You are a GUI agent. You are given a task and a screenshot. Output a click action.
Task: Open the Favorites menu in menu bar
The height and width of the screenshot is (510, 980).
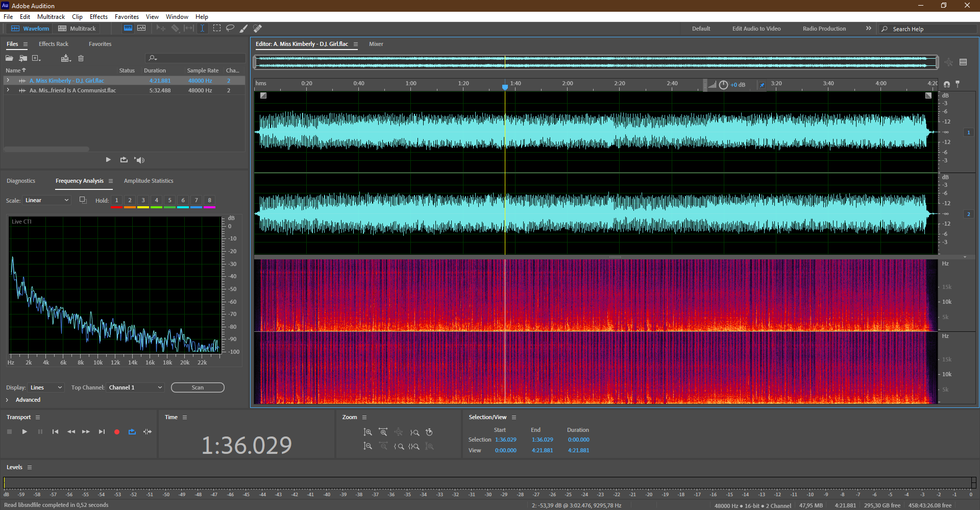pyautogui.click(x=127, y=17)
